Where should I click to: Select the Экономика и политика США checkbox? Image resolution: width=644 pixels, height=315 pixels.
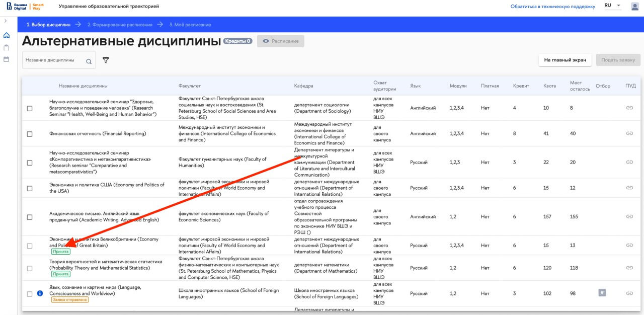point(30,189)
